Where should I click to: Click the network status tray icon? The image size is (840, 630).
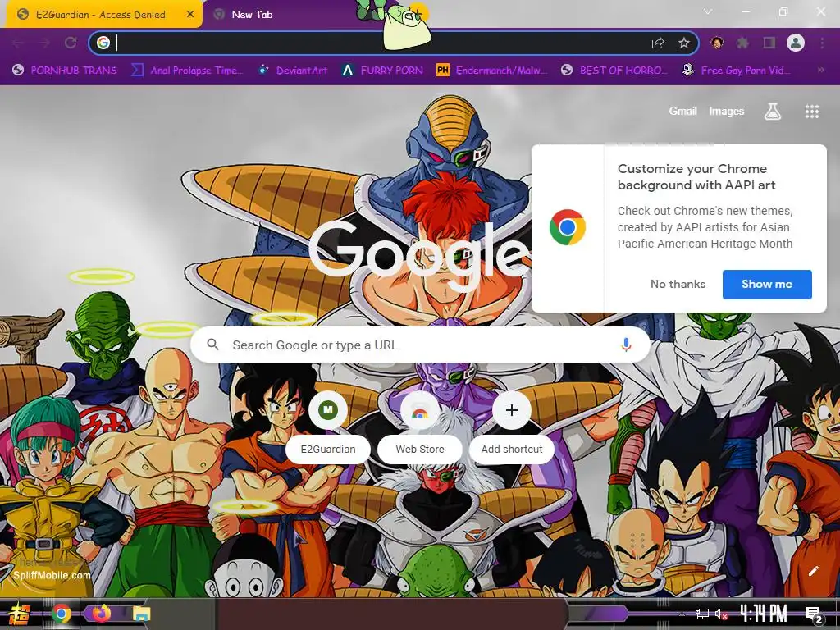(702, 614)
